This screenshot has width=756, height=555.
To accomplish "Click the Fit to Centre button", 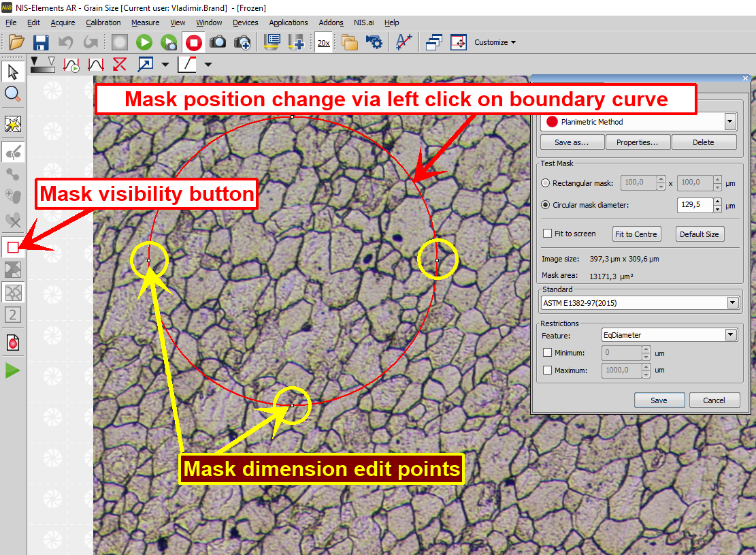I will 636,234.
